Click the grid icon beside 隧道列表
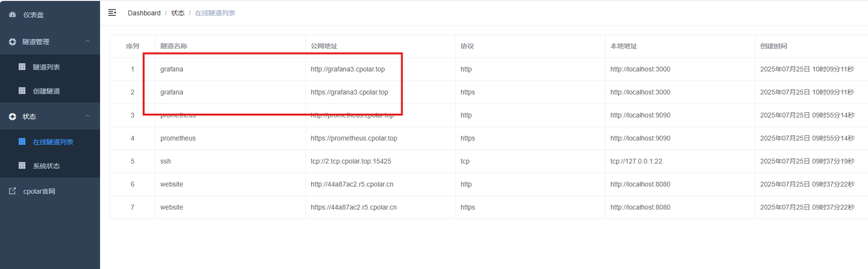The width and height of the screenshot is (868, 269). pos(22,67)
